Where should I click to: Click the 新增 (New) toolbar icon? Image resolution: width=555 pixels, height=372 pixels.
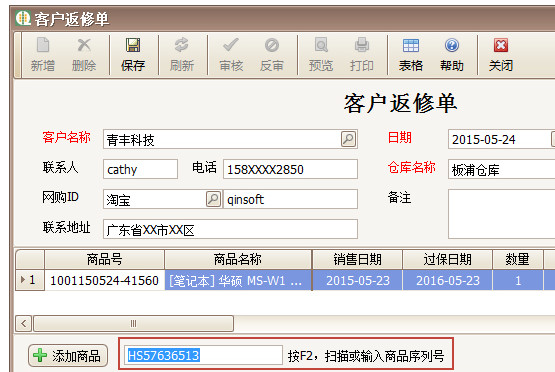tap(43, 45)
